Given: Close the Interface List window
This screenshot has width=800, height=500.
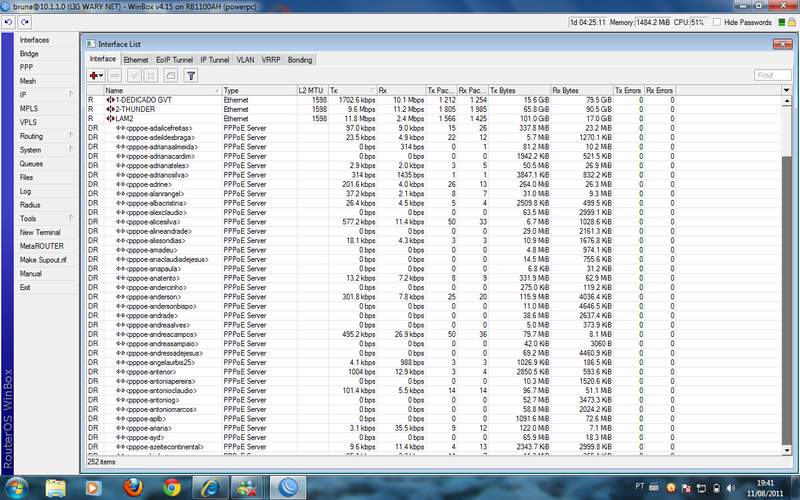Looking at the screenshot, I should coord(782,44).
